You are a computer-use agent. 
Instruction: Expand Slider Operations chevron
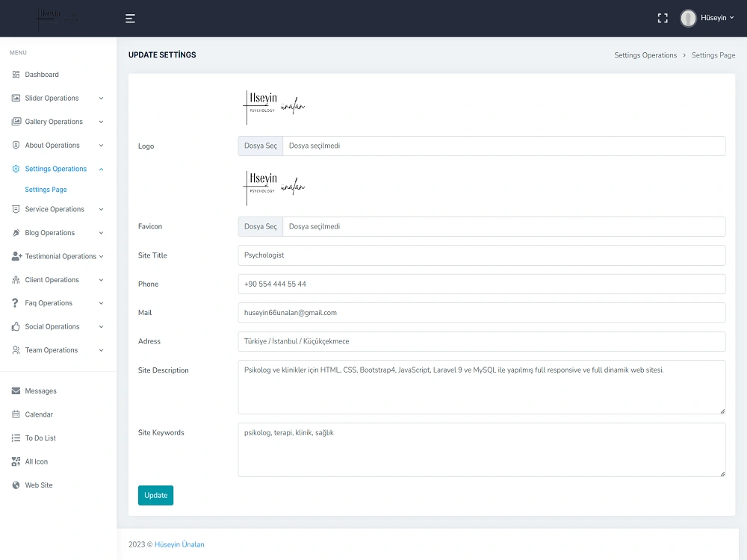pos(101,98)
